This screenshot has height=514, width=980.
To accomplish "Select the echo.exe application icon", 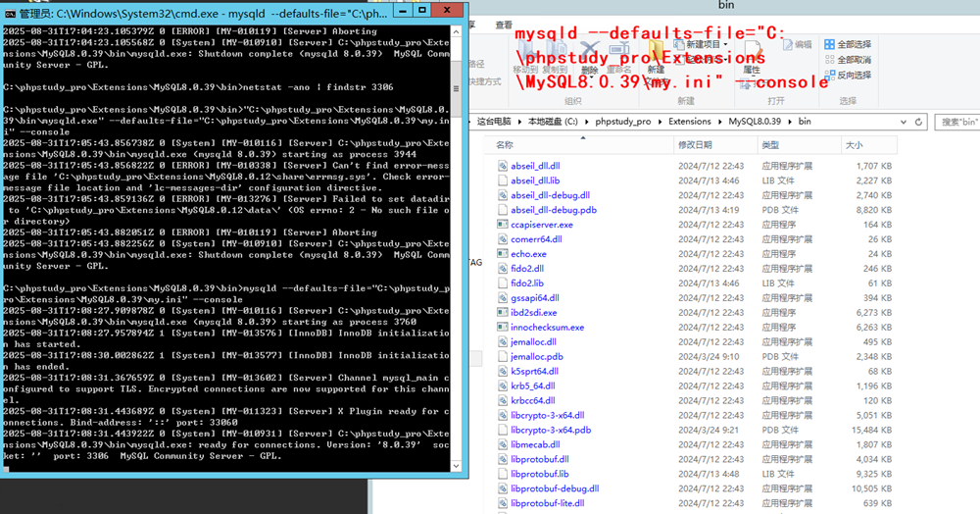I will click(x=503, y=254).
